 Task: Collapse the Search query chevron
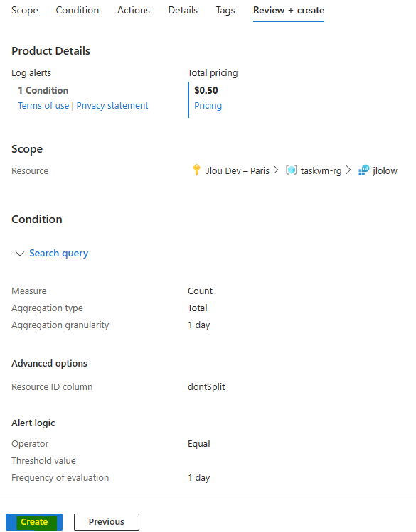coord(20,254)
